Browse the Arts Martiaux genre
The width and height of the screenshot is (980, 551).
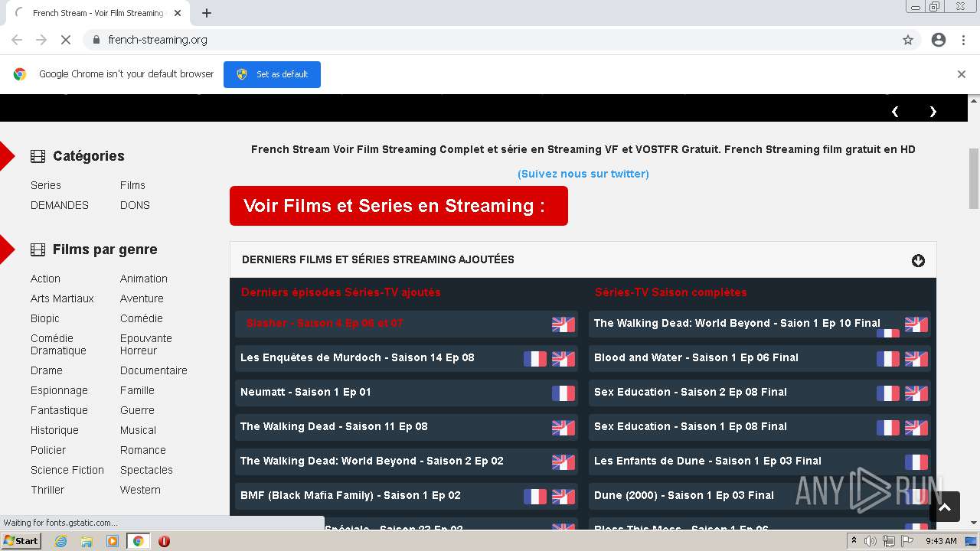pyautogui.click(x=62, y=298)
